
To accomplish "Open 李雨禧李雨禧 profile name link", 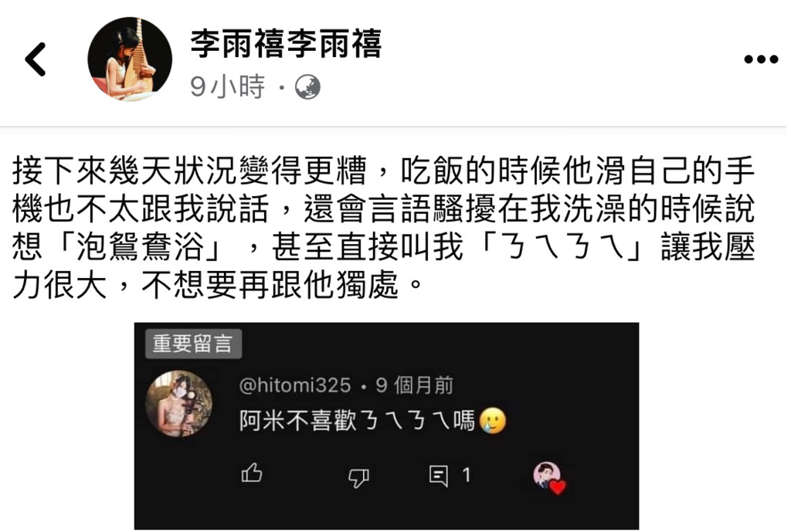I will point(286,43).
